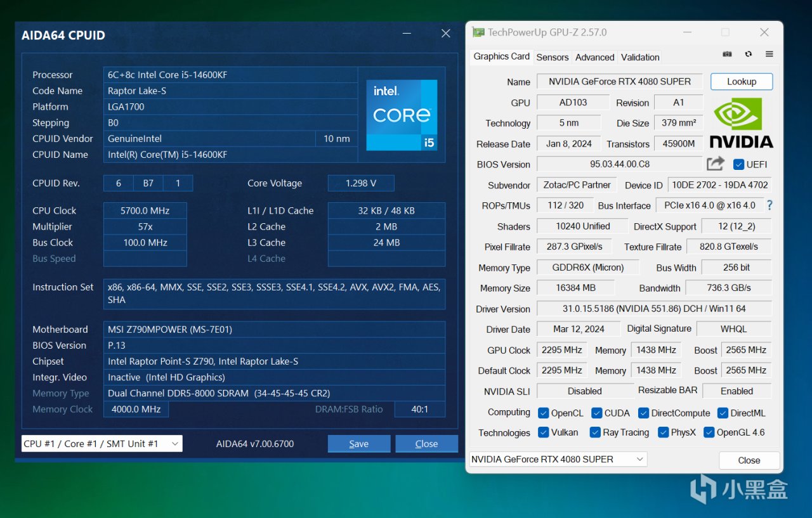
Task: Expand the GPU selector dropdown
Action: [558, 459]
